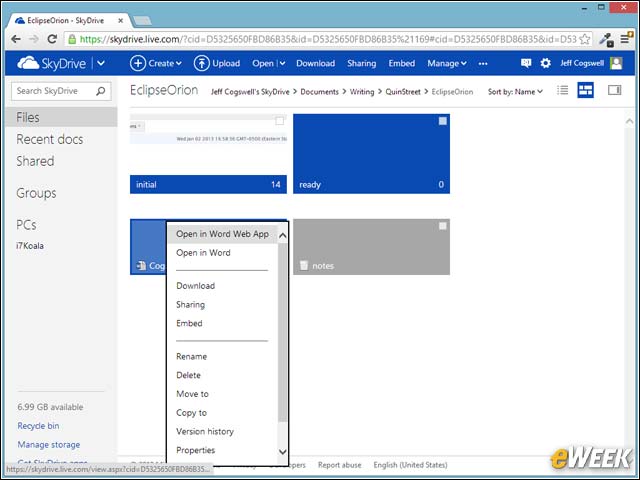Select Files in the left sidebar
The image size is (640, 480).
point(61,118)
